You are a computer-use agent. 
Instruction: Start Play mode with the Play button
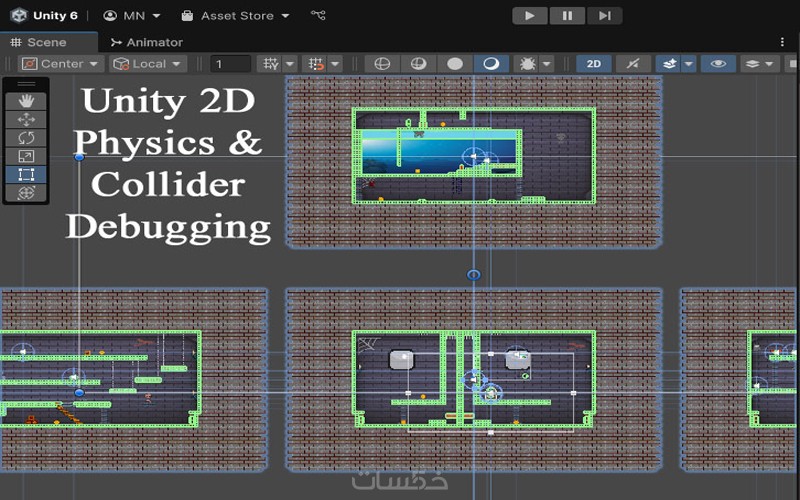530,16
